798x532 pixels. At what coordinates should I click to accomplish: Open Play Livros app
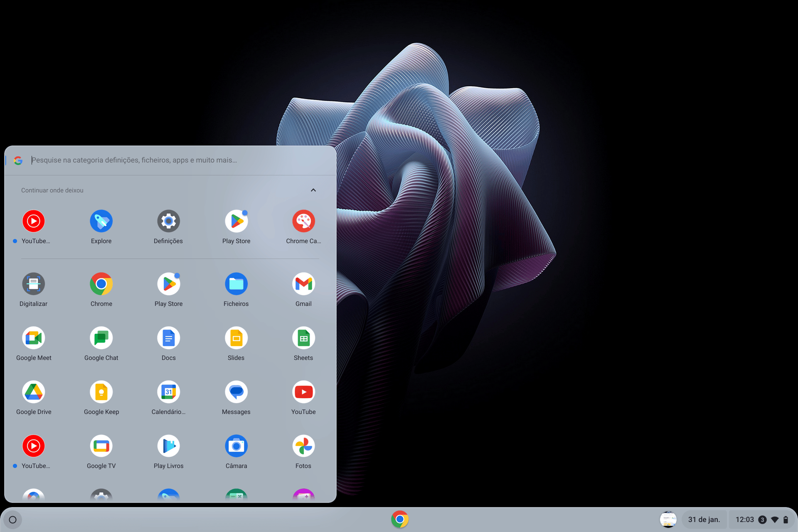[169, 446]
